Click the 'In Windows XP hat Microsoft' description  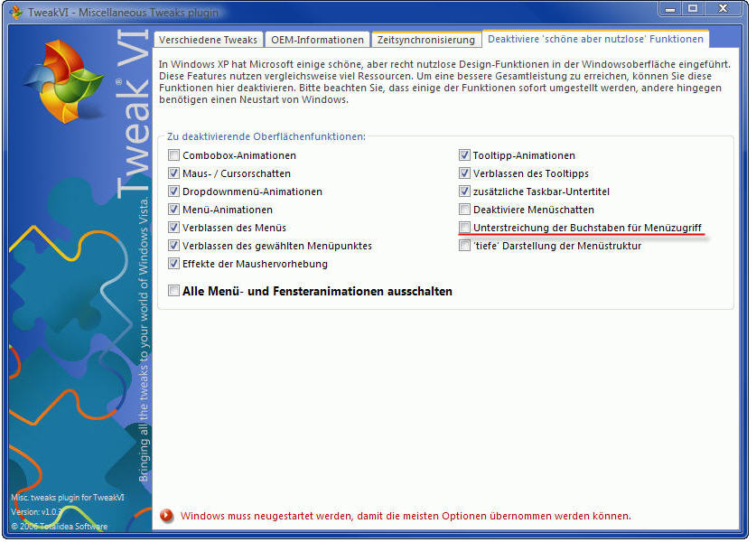pyautogui.click(x=444, y=82)
